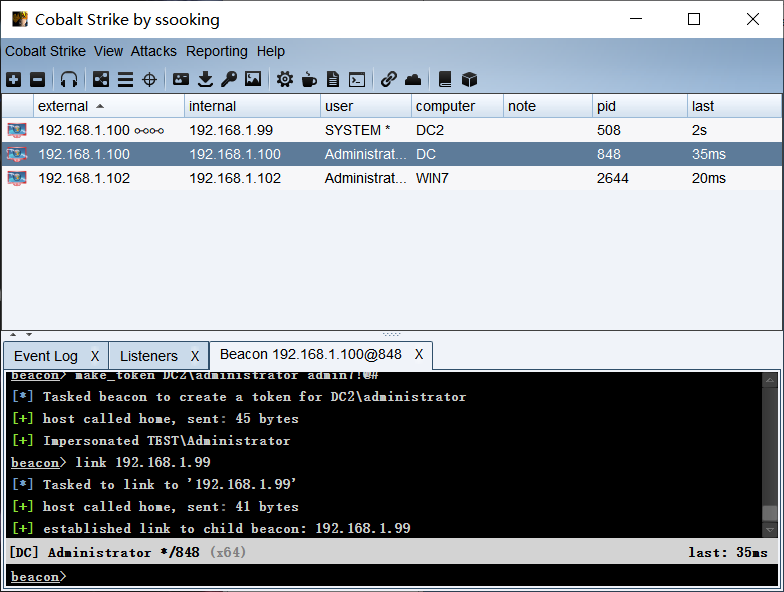
Task: Sort sessions by pid column header
Action: click(640, 106)
